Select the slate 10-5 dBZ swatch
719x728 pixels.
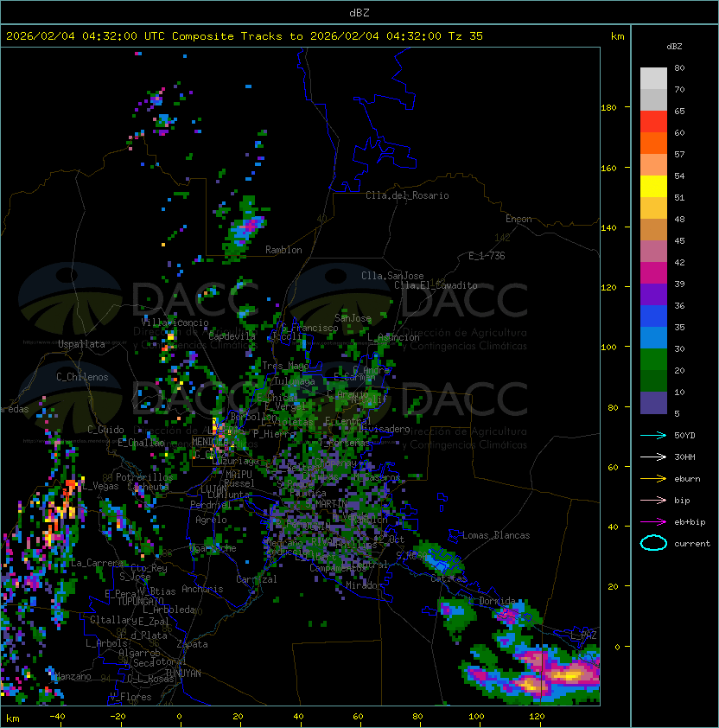pos(653,403)
